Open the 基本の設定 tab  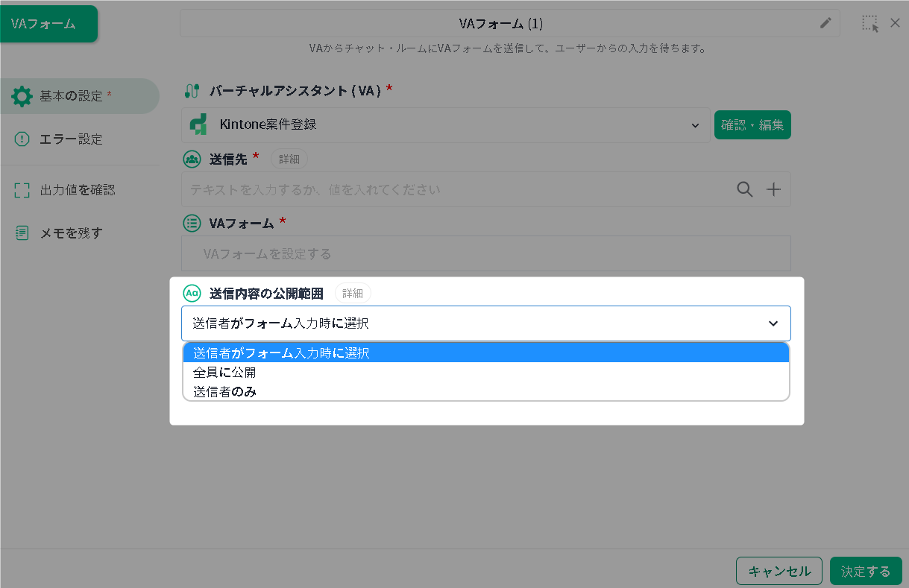click(x=80, y=96)
